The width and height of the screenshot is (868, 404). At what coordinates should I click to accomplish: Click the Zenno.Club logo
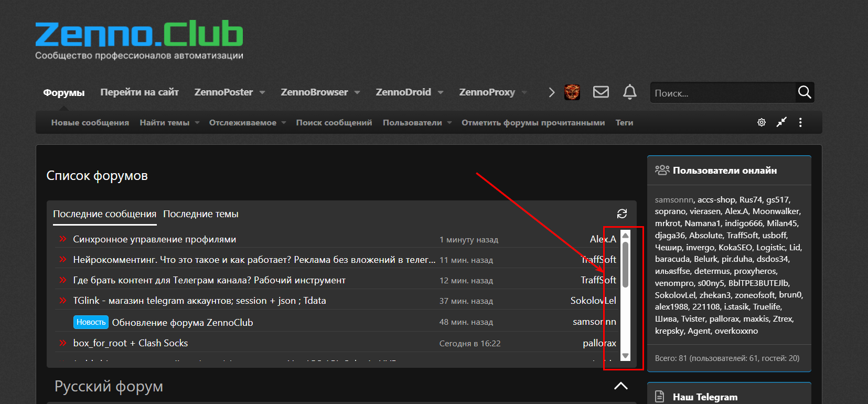click(139, 40)
